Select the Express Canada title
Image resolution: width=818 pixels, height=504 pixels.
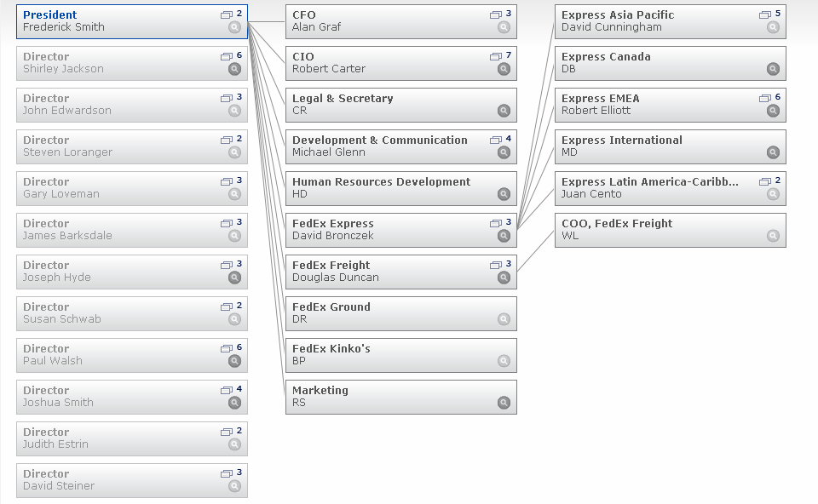pyautogui.click(x=606, y=57)
